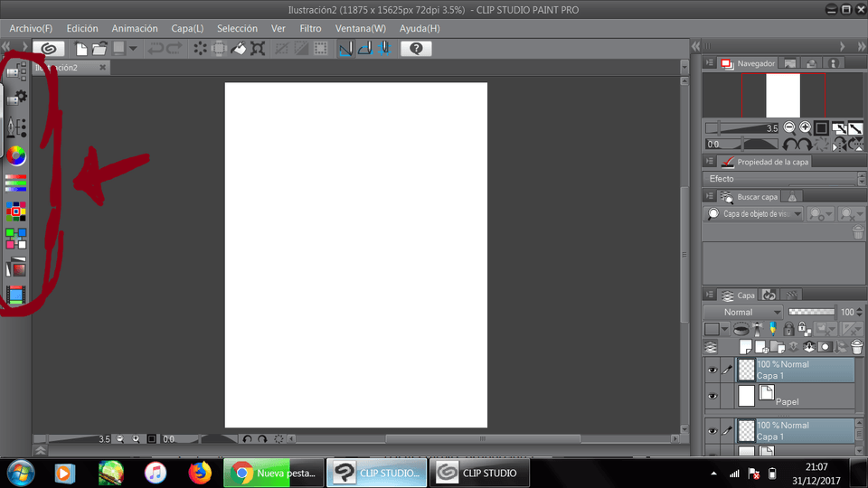Zoom in using Navegador magnifier plus
This screenshot has height=488, width=868.
point(805,127)
